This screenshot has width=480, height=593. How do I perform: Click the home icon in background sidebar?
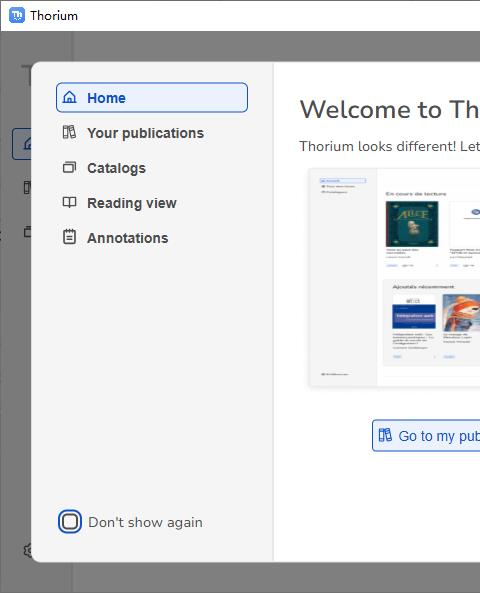click(x=23, y=144)
